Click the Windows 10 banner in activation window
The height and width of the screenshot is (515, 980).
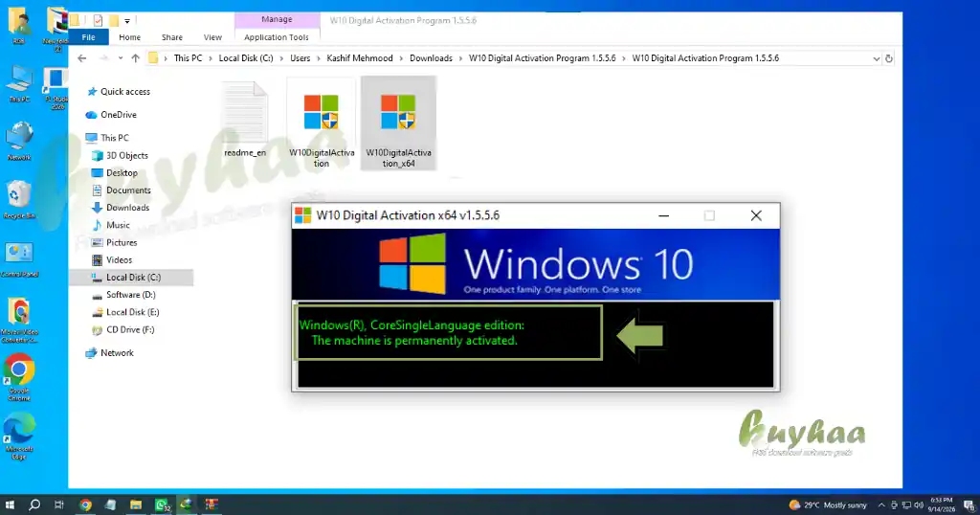coord(536,264)
